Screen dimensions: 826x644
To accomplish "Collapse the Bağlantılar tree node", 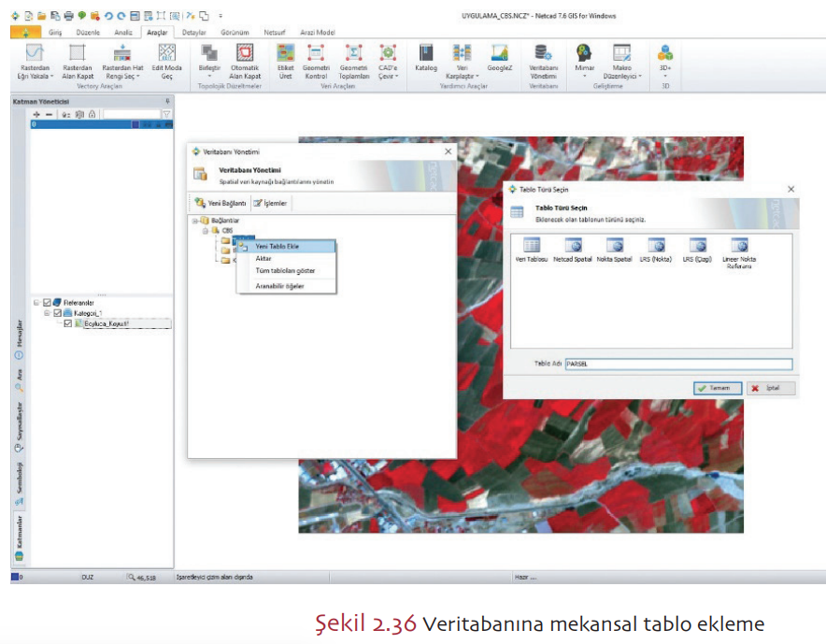I will pos(196,221).
